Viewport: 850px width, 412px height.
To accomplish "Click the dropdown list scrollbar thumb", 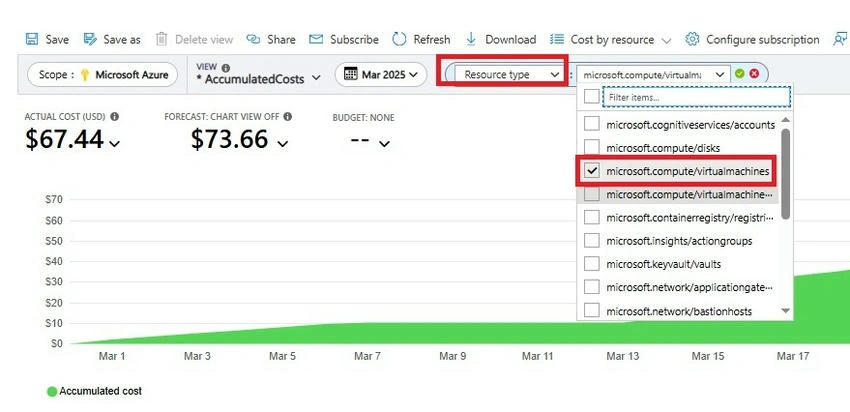I will tap(785, 173).
